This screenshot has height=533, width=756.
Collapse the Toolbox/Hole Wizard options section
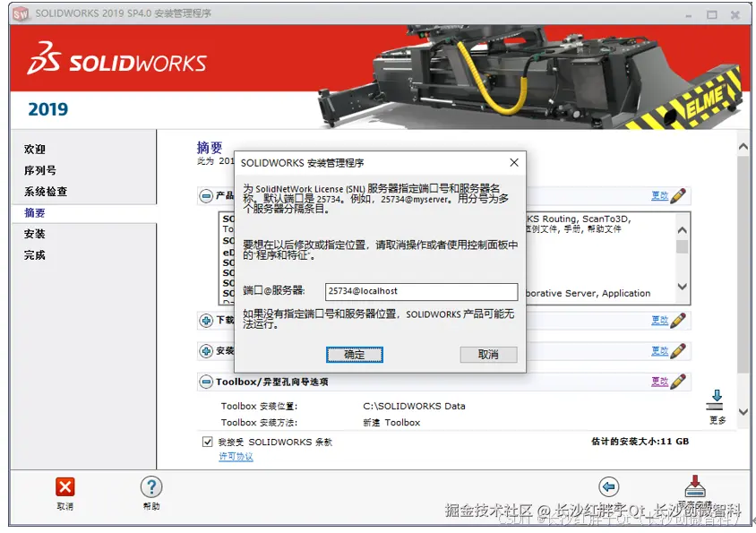point(206,382)
